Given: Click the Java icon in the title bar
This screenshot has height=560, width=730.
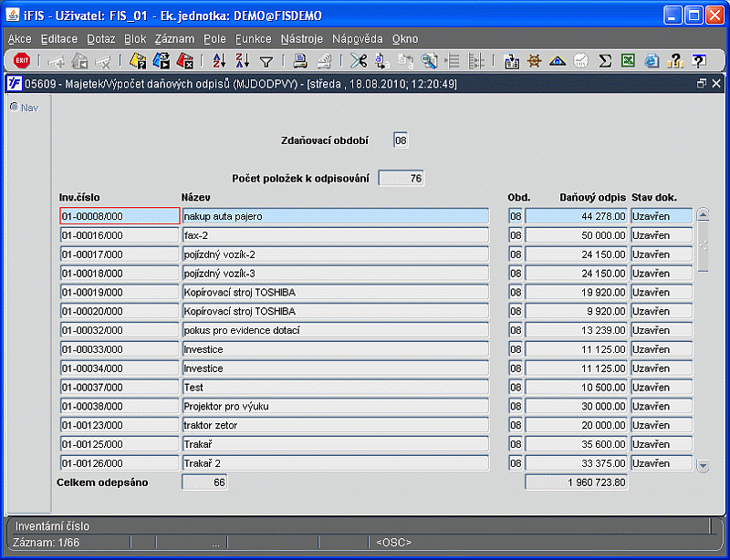Looking at the screenshot, I should click(12, 15).
